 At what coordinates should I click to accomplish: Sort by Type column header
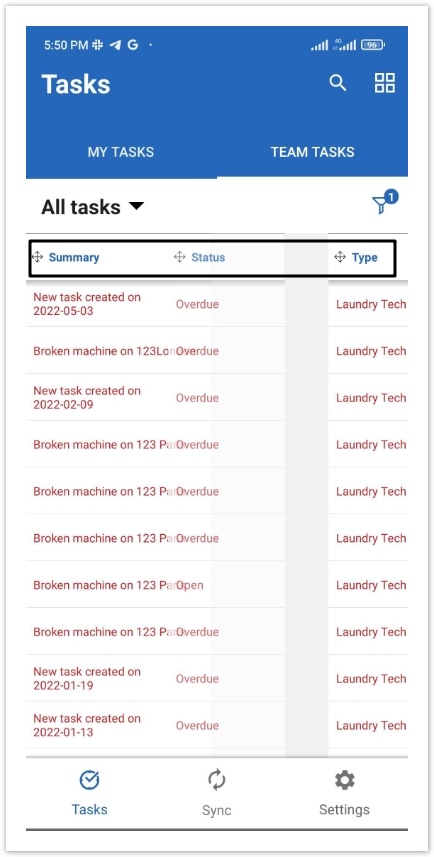pyautogui.click(x=365, y=257)
